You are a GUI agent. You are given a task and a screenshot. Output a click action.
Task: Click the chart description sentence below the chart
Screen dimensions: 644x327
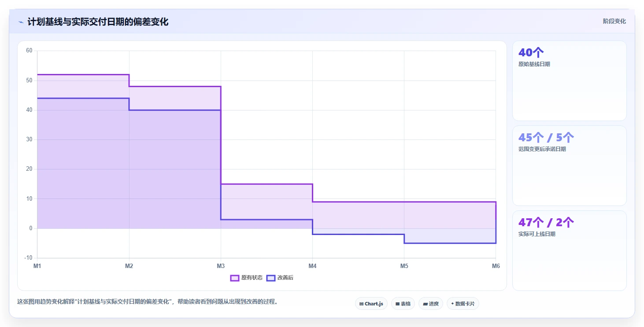[147, 302]
